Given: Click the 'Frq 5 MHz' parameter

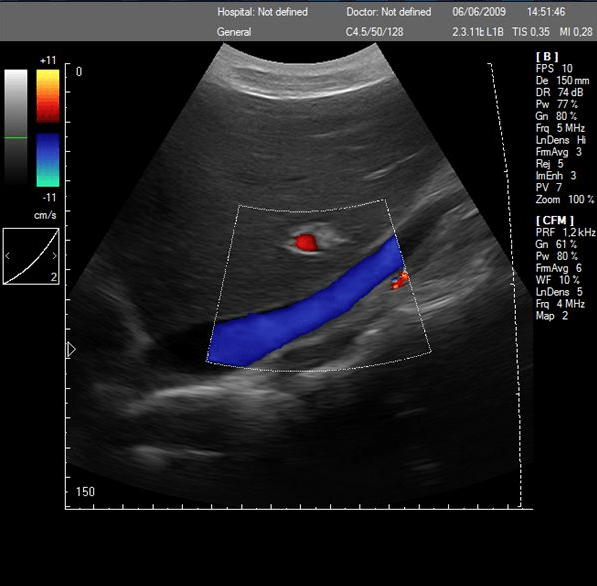Looking at the screenshot, I should click(x=560, y=128).
